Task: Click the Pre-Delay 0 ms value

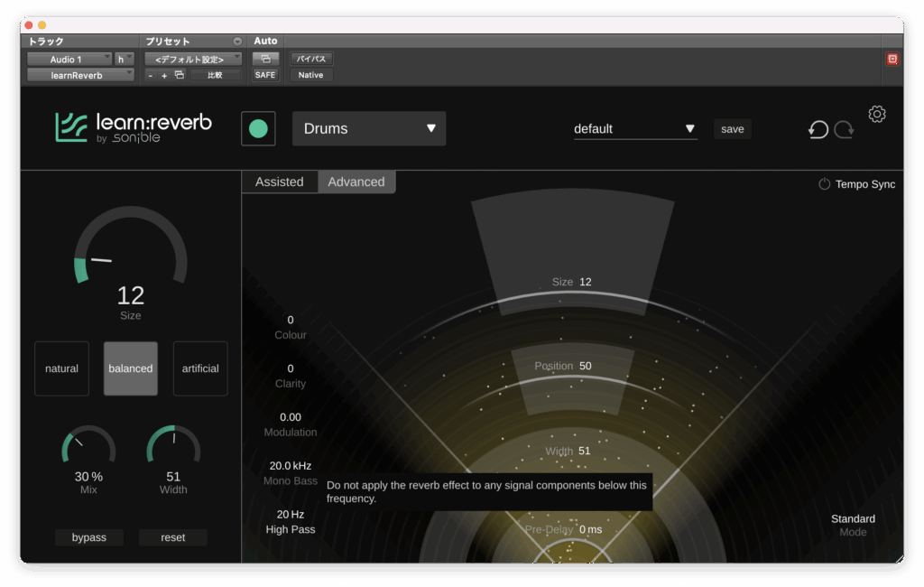Action: [590, 529]
